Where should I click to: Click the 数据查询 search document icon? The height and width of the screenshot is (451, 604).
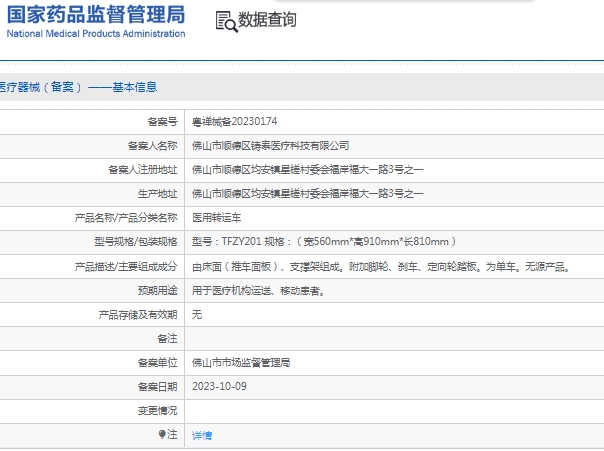pos(226,22)
